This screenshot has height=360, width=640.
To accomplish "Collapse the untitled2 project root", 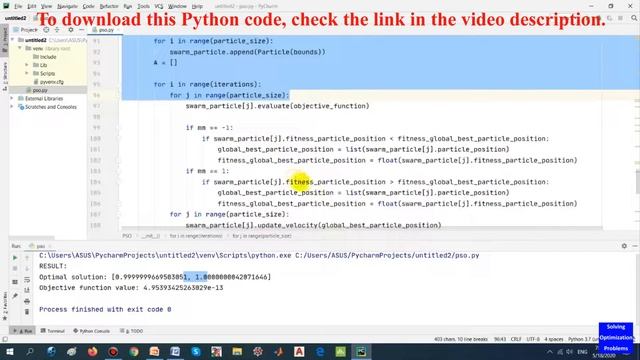I will (13, 40).
